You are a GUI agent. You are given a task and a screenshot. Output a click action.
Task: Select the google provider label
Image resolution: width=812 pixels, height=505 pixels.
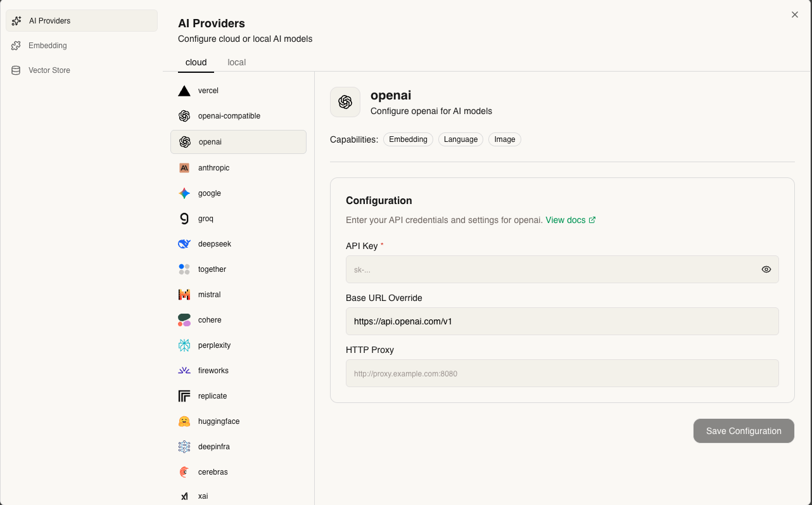210,193
